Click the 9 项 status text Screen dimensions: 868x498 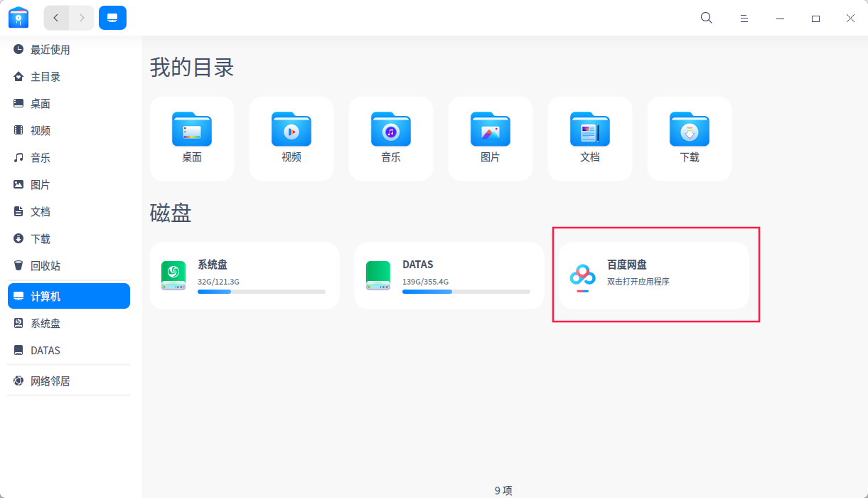tap(503, 490)
